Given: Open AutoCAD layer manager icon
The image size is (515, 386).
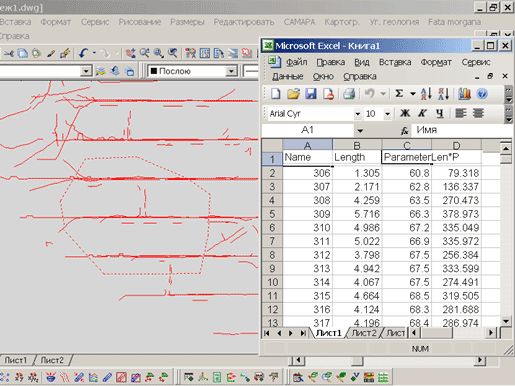Looking at the screenshot, I should click(100, 71).
